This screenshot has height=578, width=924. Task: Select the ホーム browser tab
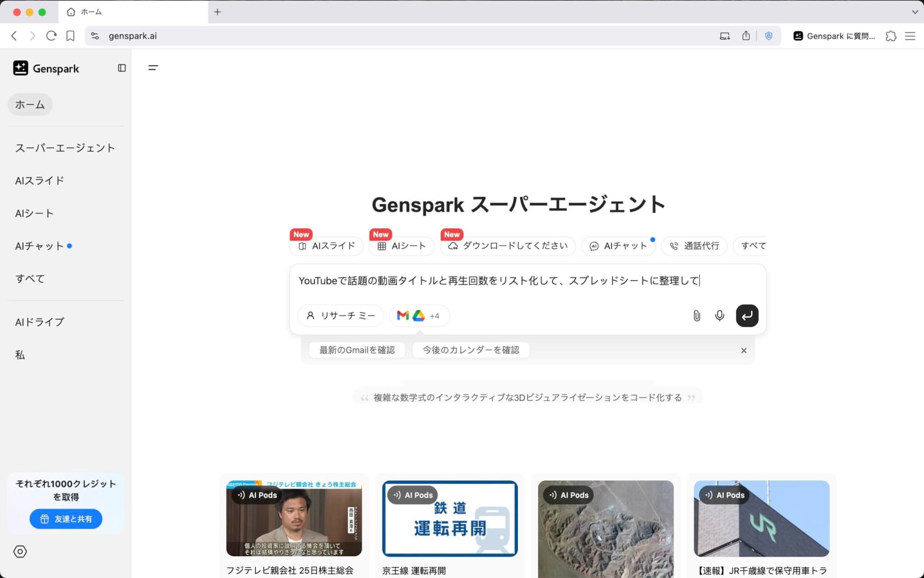click(133, 12)
